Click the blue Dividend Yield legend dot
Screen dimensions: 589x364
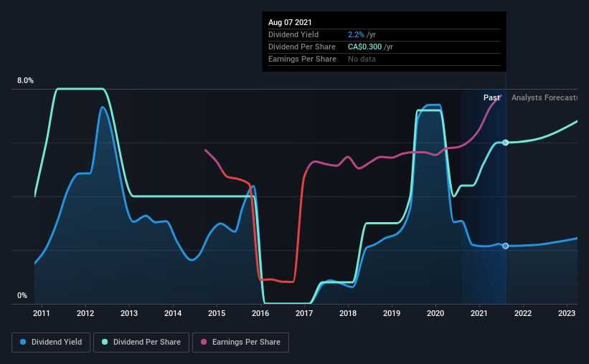23,342
